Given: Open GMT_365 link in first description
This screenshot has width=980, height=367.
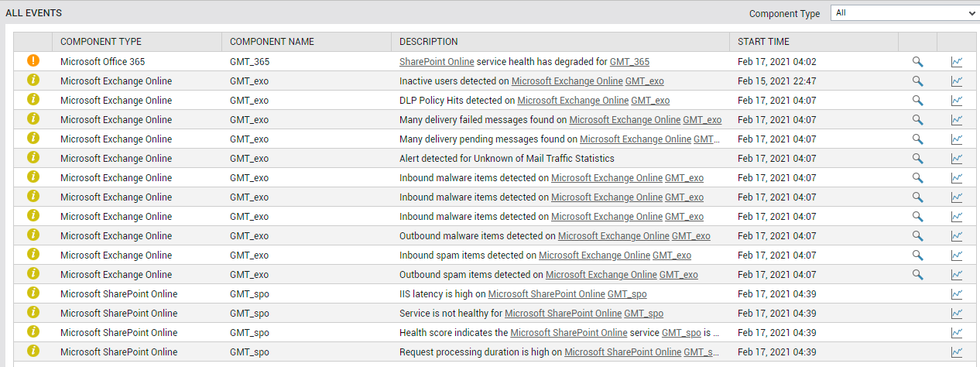Looking at the screenshot, I should point(629,62).
